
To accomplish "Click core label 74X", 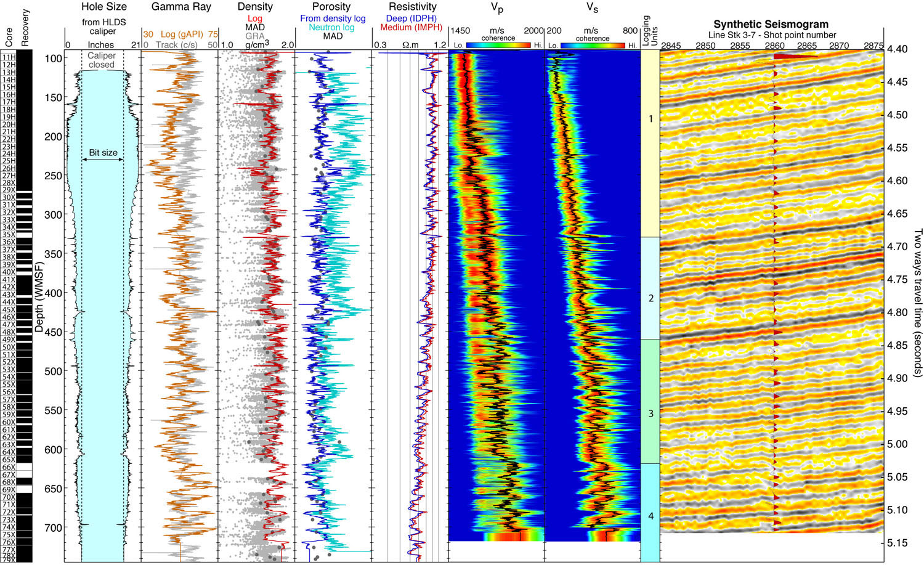I will pos(9,527).
